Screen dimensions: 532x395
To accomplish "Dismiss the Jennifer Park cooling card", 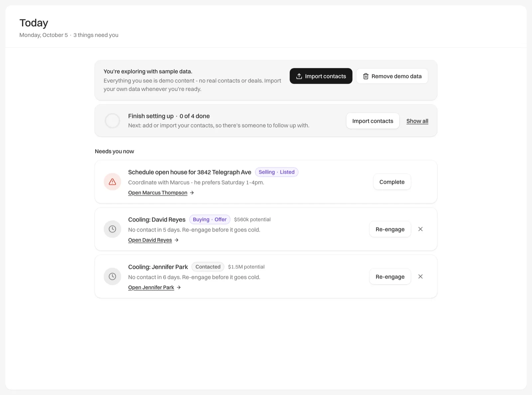I will point(420,277).
